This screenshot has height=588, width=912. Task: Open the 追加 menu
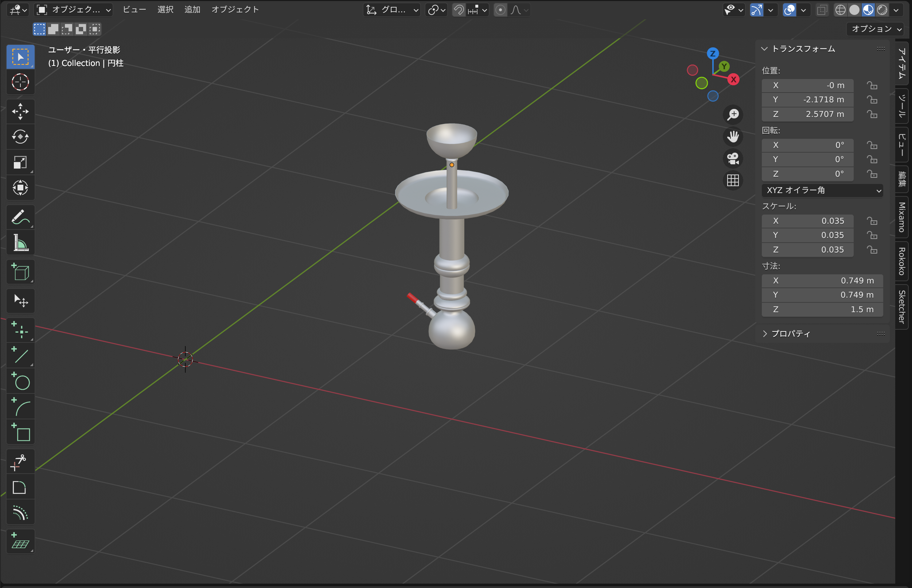pos(192,9)
